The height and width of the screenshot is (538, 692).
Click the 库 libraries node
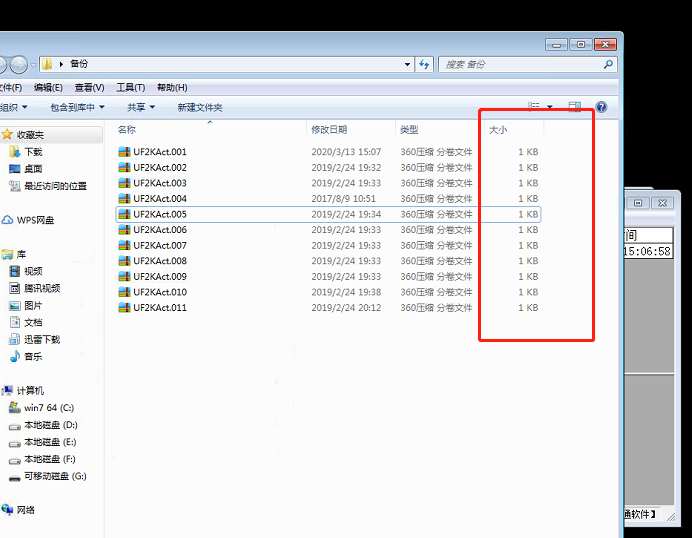tap(21, 254)
